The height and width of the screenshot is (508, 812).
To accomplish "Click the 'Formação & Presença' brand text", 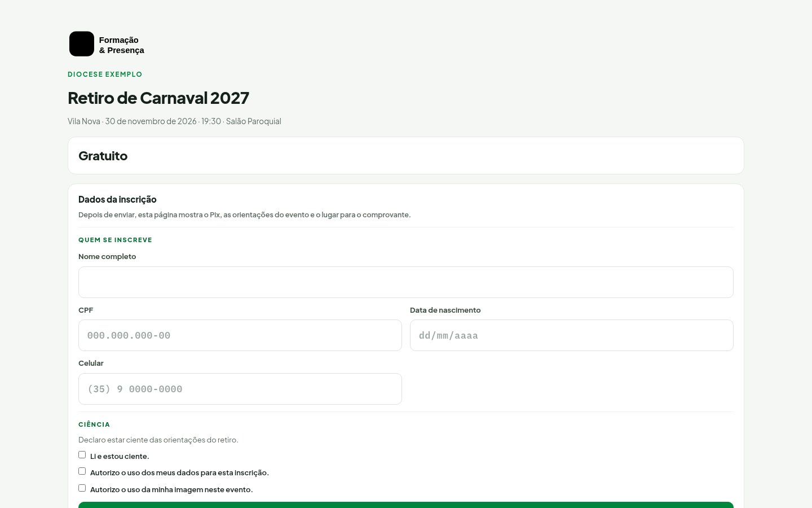I will pos(122,45).
